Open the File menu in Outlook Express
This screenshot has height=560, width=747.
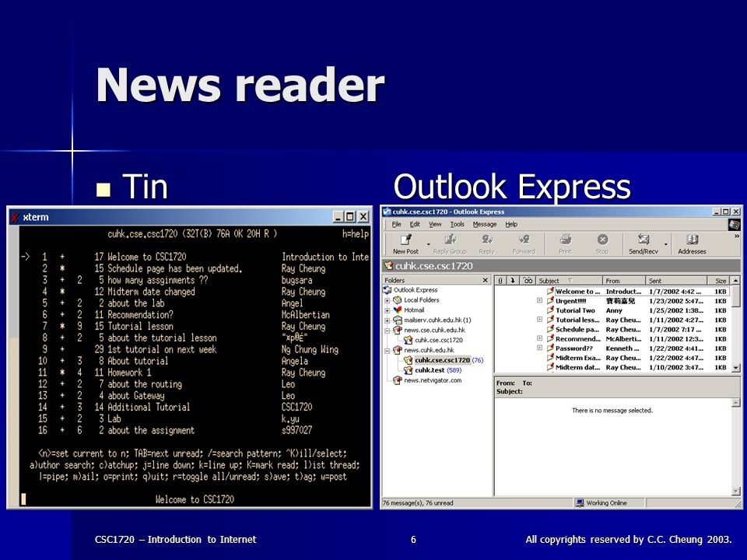[x=396, y=224]
